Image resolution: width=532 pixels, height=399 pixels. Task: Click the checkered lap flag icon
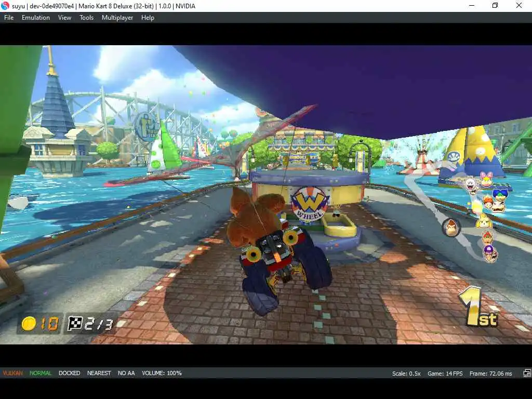(x=75, y=323)
